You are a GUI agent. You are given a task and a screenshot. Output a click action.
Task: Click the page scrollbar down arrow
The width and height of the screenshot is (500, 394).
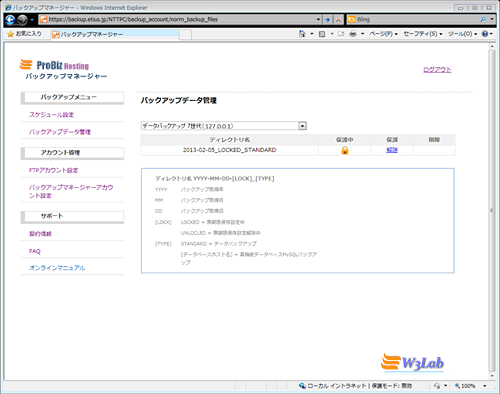pyautogui.click(x=492, y=376)
